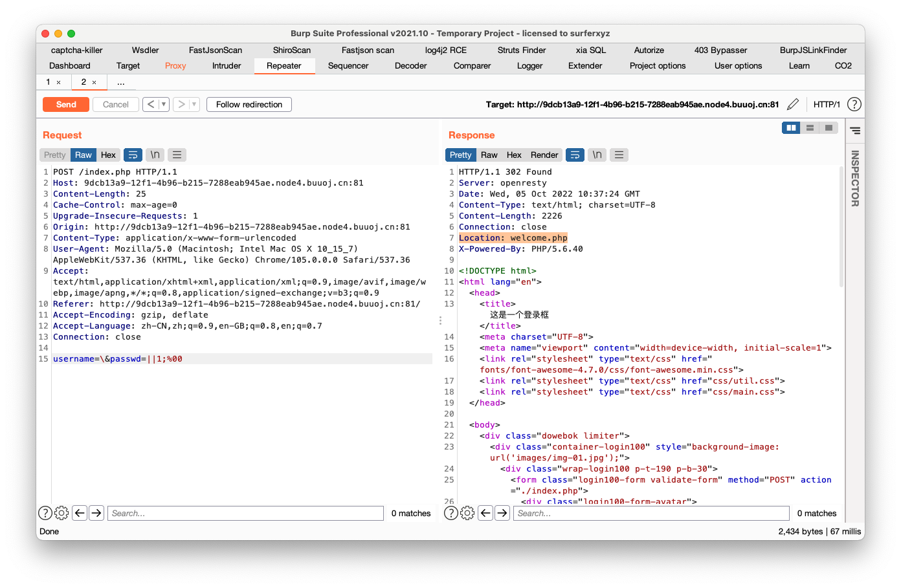Viewport: 901px width, 588px height.
Task: Click the Response vertical scrollbar
Action: tap(841, 226)
